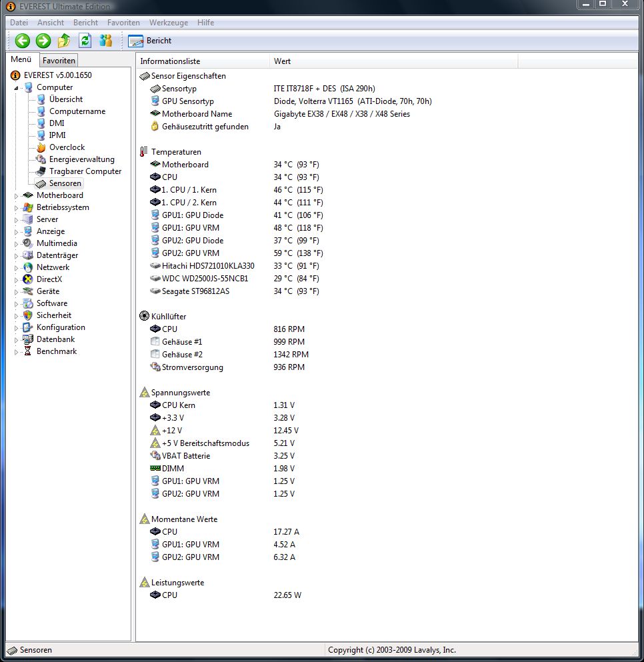Click the Informationsliste column header

click(x=203, y=61)
